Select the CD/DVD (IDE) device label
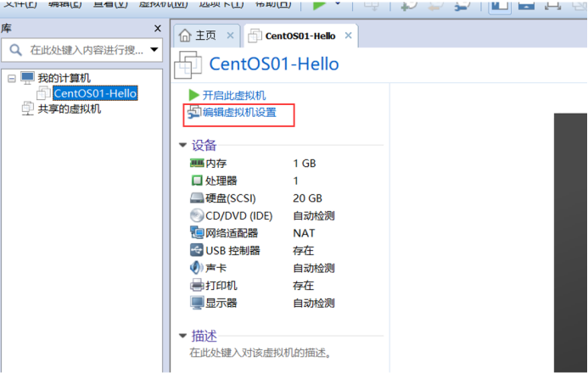The image size is (588, 373). pos(239,216)
